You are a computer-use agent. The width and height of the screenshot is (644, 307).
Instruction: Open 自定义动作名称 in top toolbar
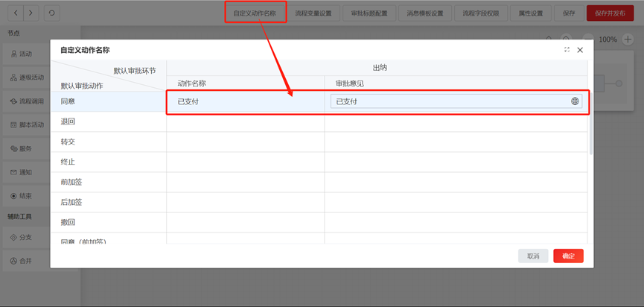tap(255, 13)
